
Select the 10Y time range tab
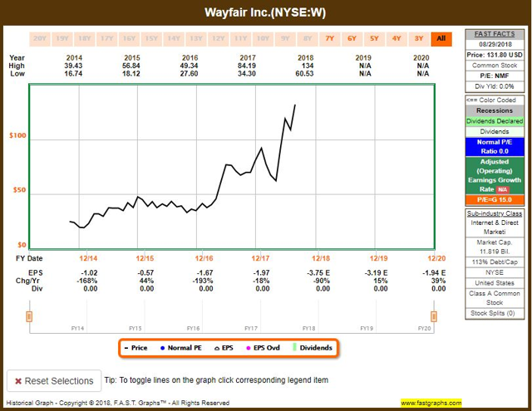point(263,39)
